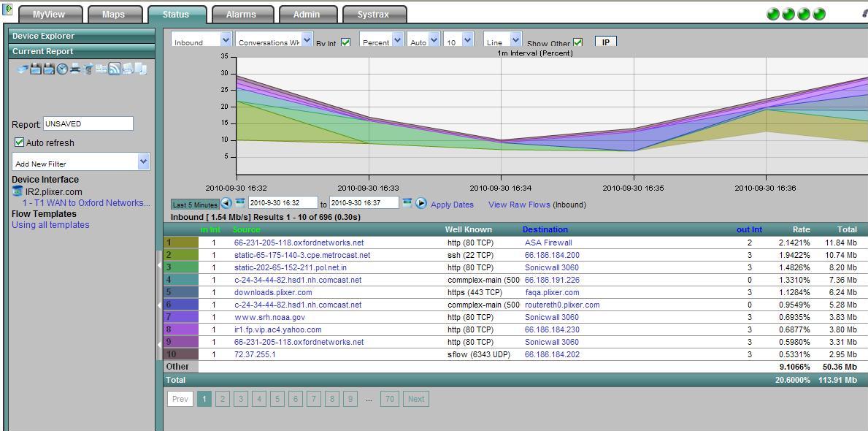
Task: Open the clock schedule icon in Current Report
Action: pos(62,69)
